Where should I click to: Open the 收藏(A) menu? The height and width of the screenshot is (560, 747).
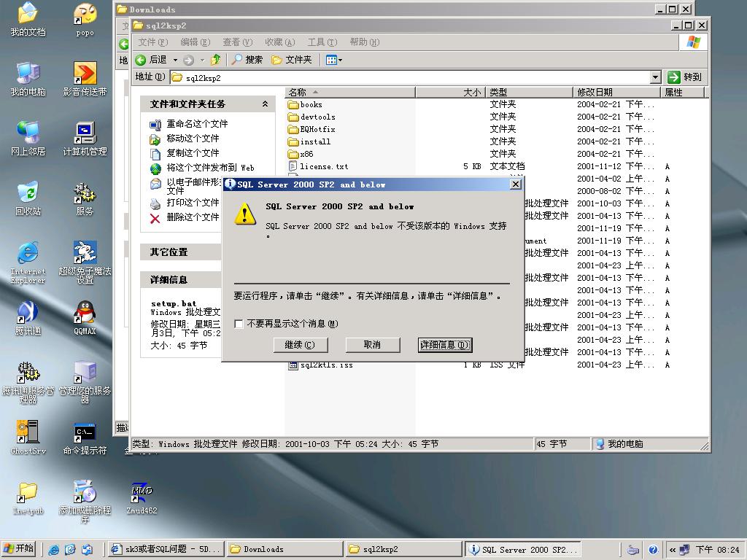pyautogui.click(x=280, y=42)
